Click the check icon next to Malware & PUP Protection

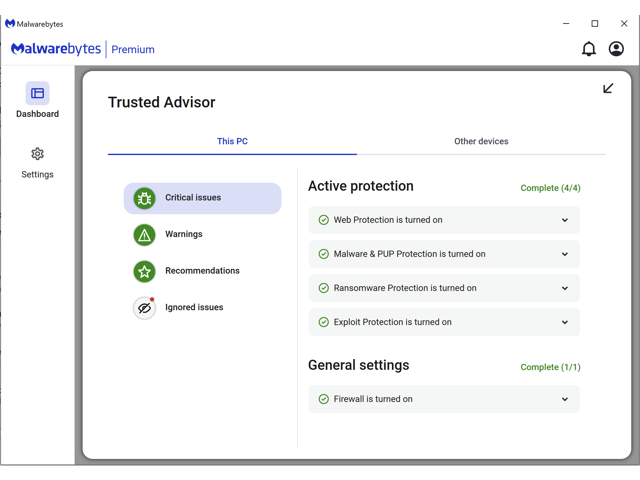tap(324, 254)
